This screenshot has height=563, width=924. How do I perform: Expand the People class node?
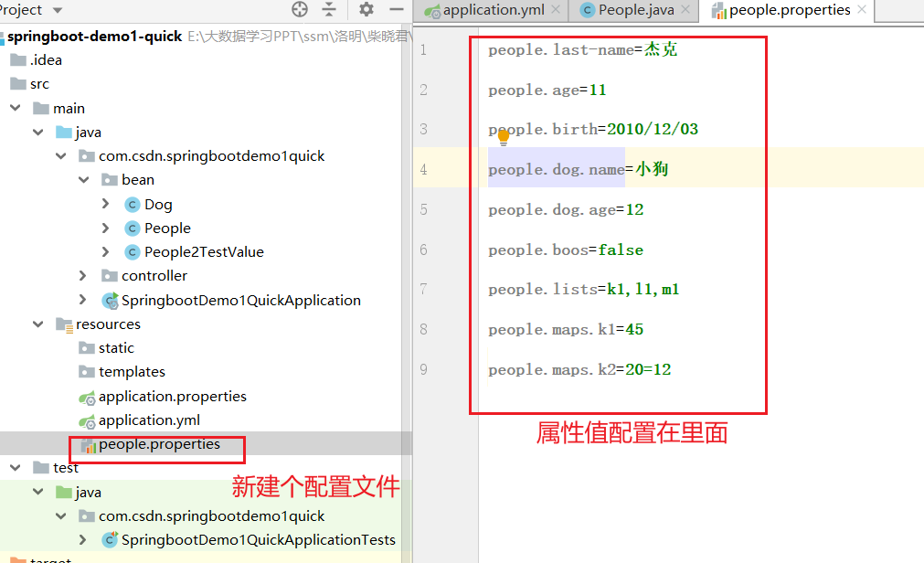pyautogui.click(x=106, y=228)
